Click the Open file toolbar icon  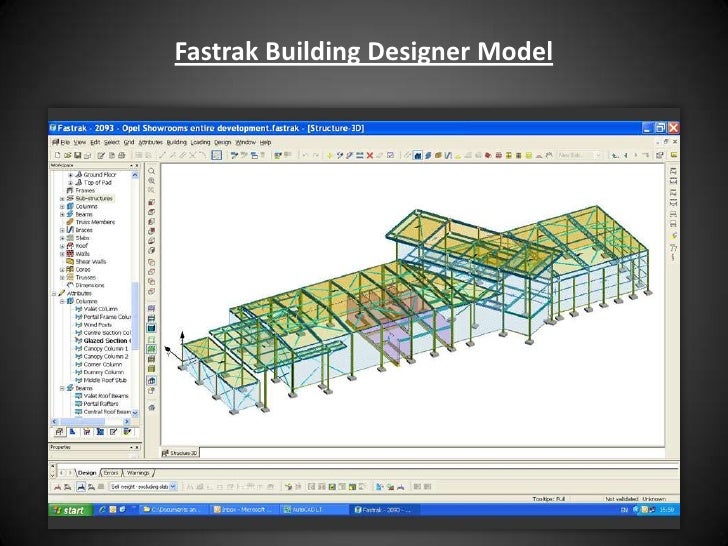tap(68, 155)
